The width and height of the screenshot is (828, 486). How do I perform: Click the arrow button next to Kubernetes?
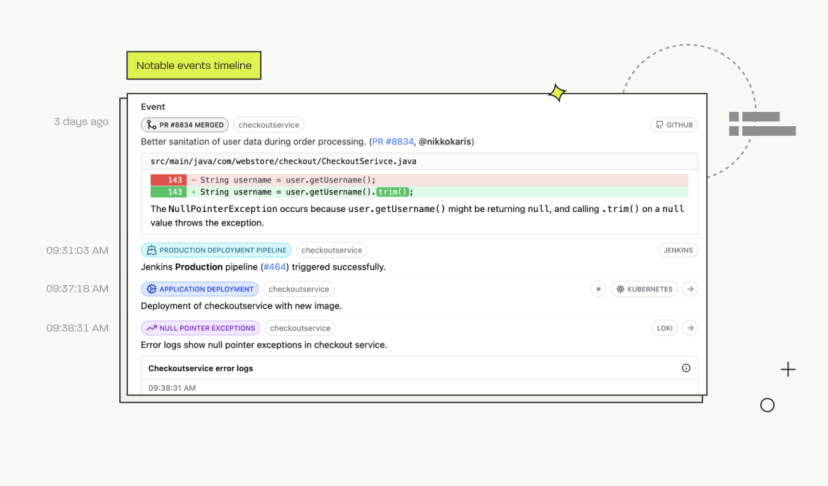click(690, 289)
